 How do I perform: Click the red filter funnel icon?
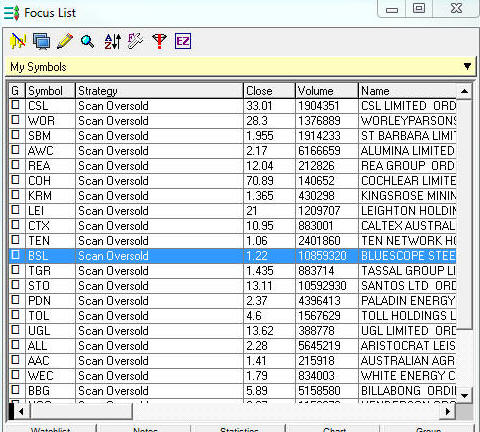pyautogui.click(x=159, y=41)
